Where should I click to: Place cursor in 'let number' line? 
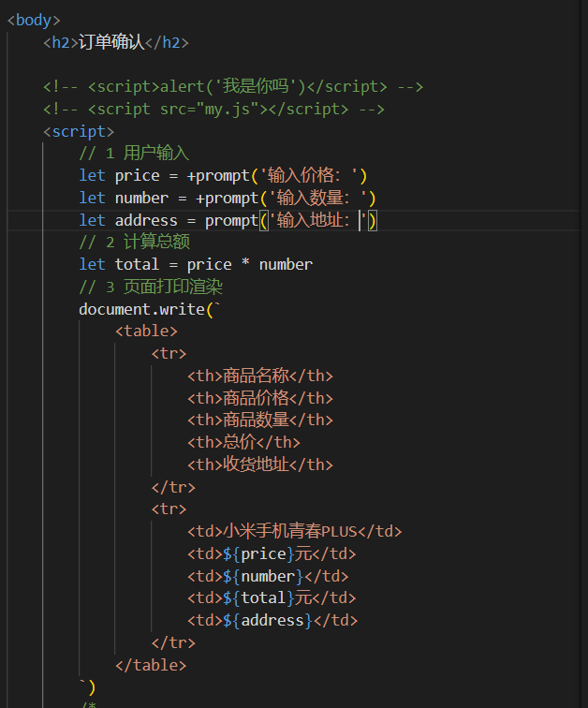pyautogui.click(x=227, y=198)
